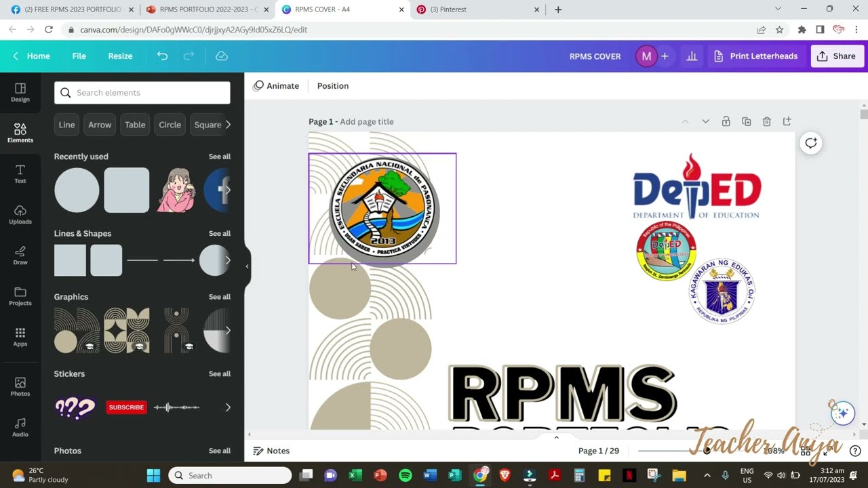Bookmark this page with the star icon

[780, 30]
